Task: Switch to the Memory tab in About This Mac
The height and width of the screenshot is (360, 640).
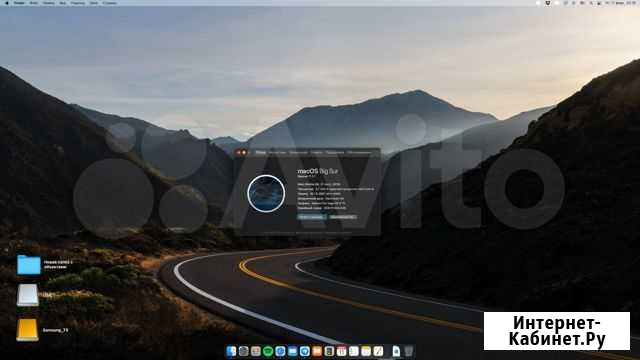Action: tap(316, 153)
